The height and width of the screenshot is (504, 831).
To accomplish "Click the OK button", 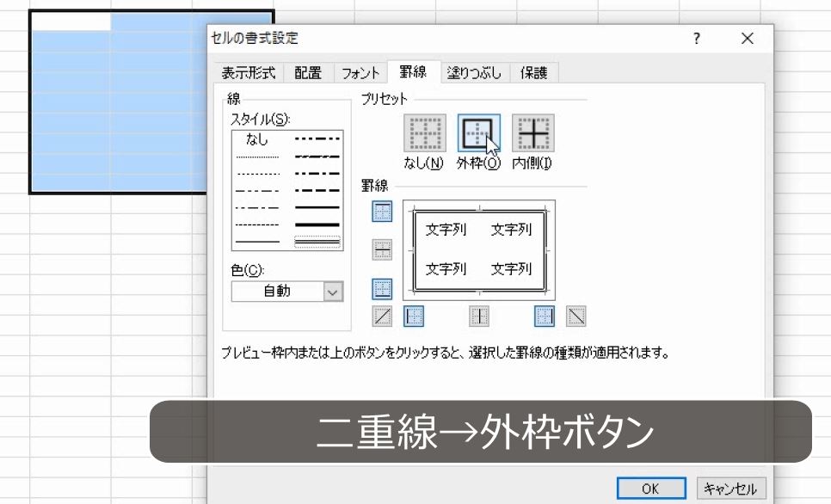I will click(x=651, y=487).
